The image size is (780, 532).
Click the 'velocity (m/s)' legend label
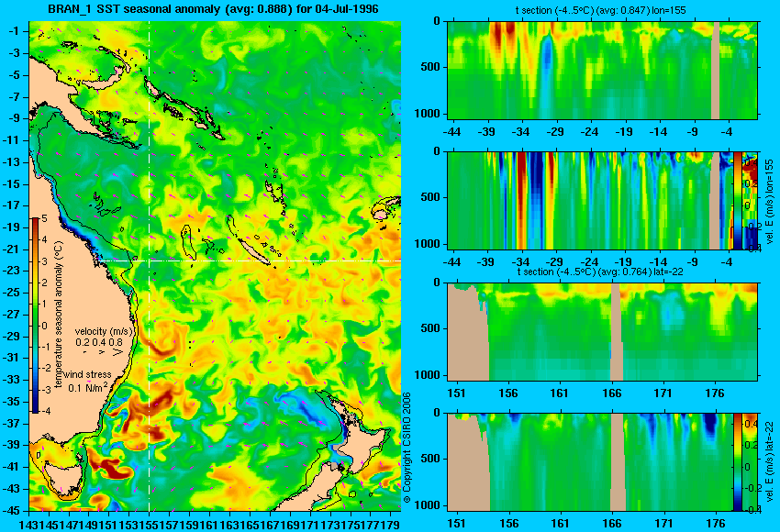point(104,331)
